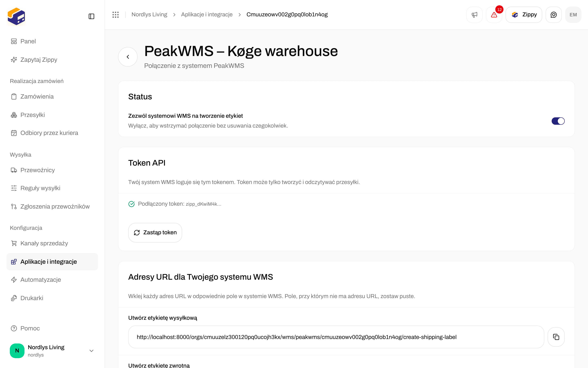Disable WMS label creation toggle
The width and height of the screenshot is (588, 368).
[x=558, y=121]
